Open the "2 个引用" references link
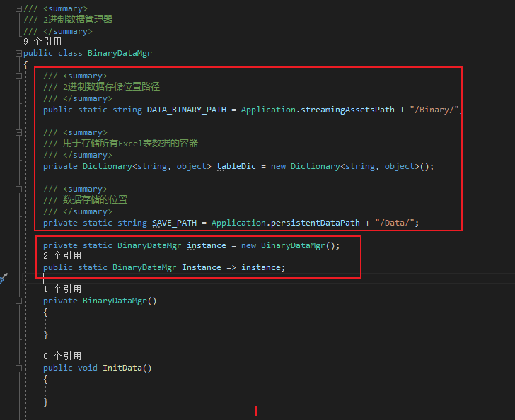515x420 pixels. tap(62, 256)
